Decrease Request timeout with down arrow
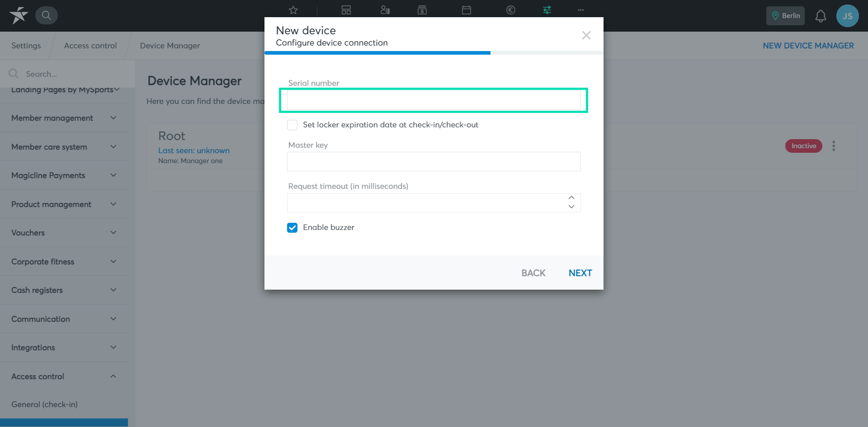 click(x=571, y=207)
